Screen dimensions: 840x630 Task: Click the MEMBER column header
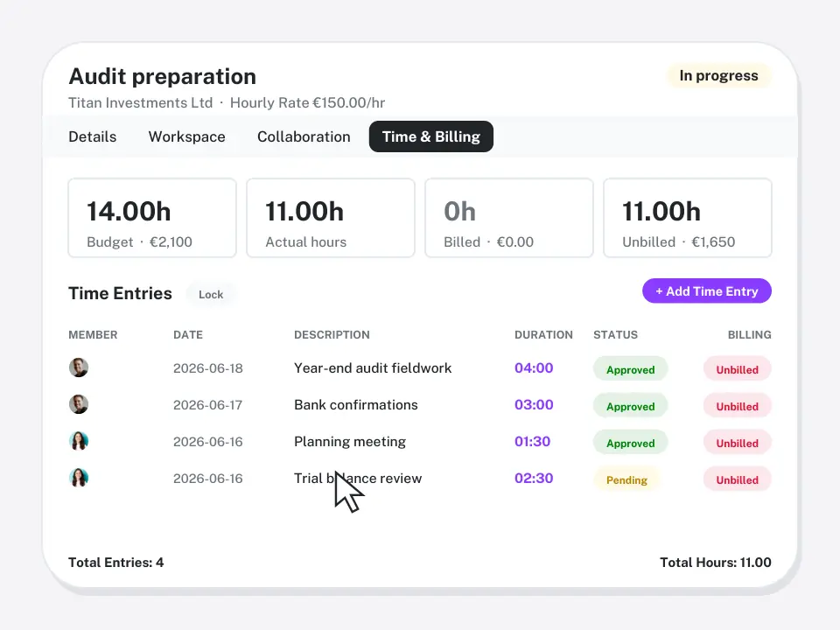(93, 335)
